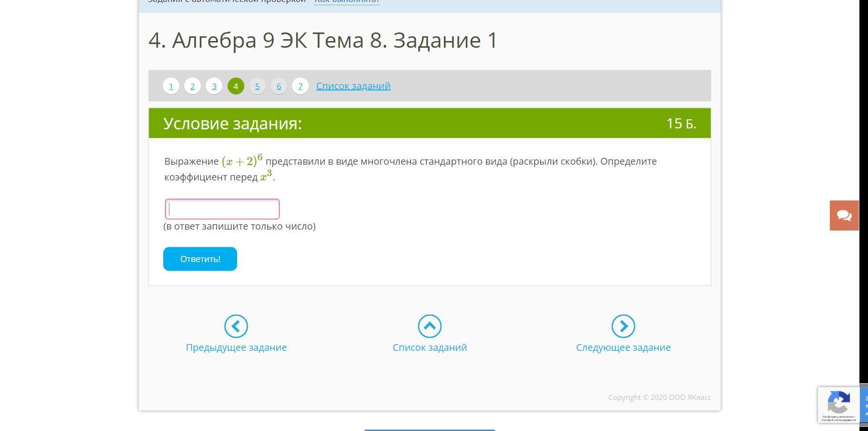This screenshot has width=868, height=431.
Task: Go to task number 5
Action: click(257, 86)
